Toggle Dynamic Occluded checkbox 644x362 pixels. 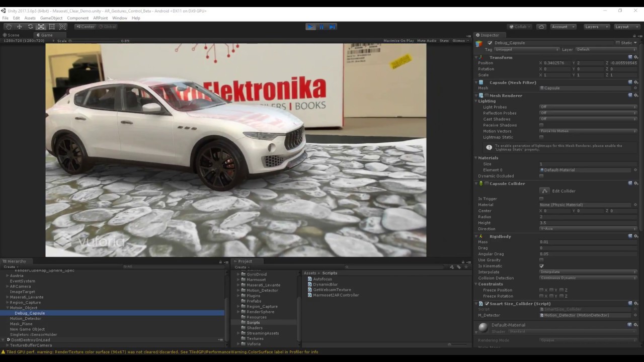click(541, 176)
